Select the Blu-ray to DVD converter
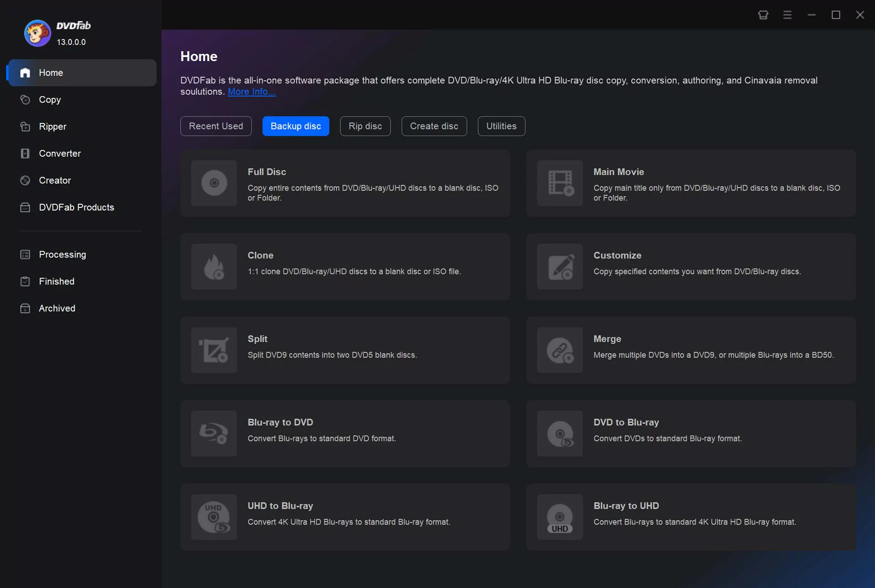 coord(345,433)
